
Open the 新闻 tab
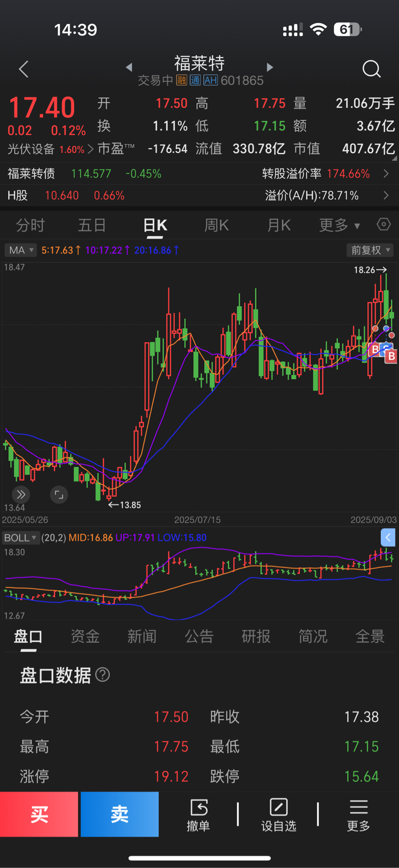(142, 636)
